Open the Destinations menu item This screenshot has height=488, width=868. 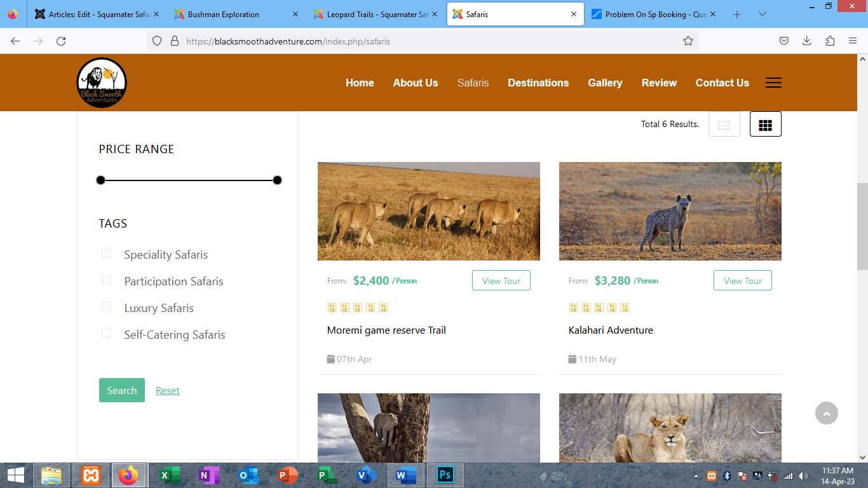tap(538, 83)
